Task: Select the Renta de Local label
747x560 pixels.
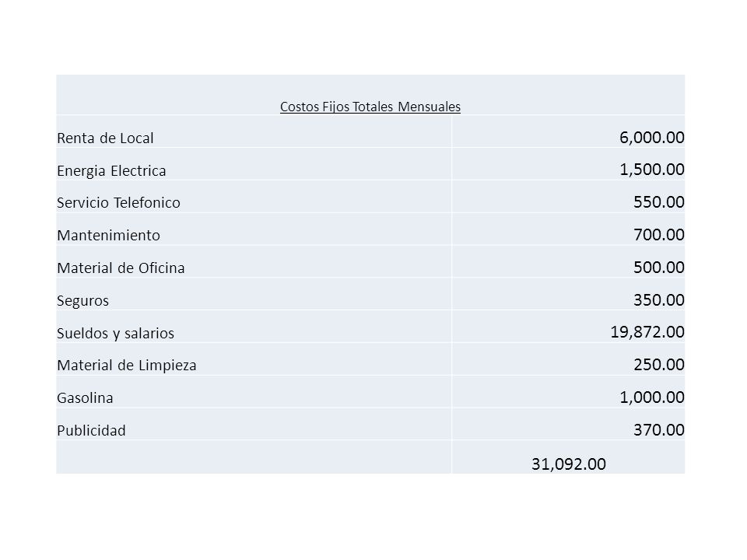Action: pyautogui.click(x=105, y=138)
